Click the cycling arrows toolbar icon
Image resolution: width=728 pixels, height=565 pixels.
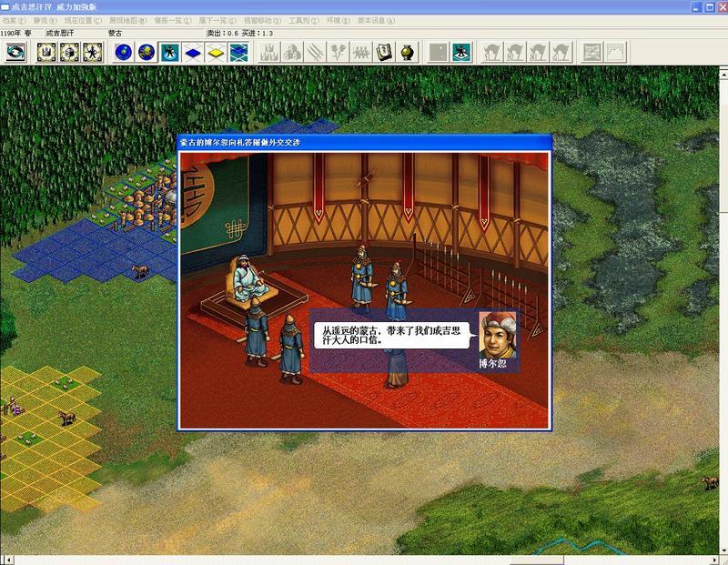click(x=15, y=52)
